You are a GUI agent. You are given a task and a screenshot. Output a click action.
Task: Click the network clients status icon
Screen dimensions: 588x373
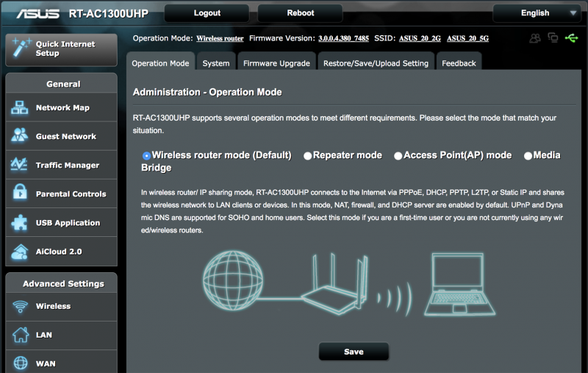(x=553, y=38)
